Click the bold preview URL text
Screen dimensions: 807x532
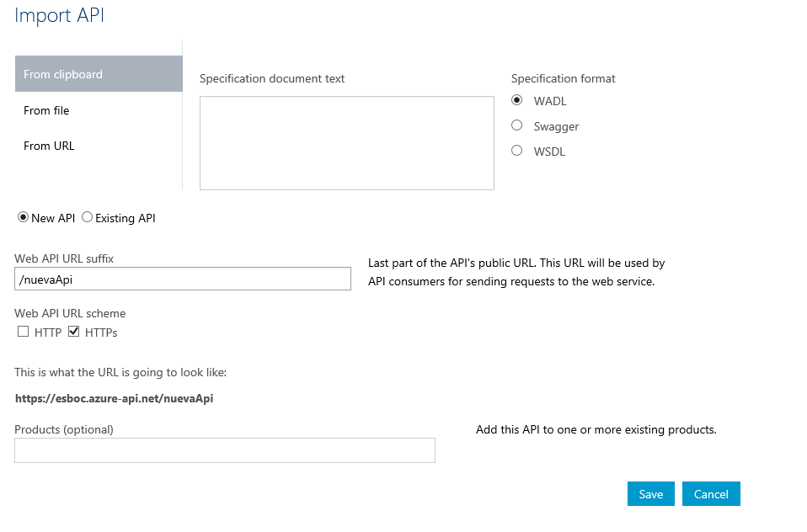pyautogui.click(x=115, y=399)
